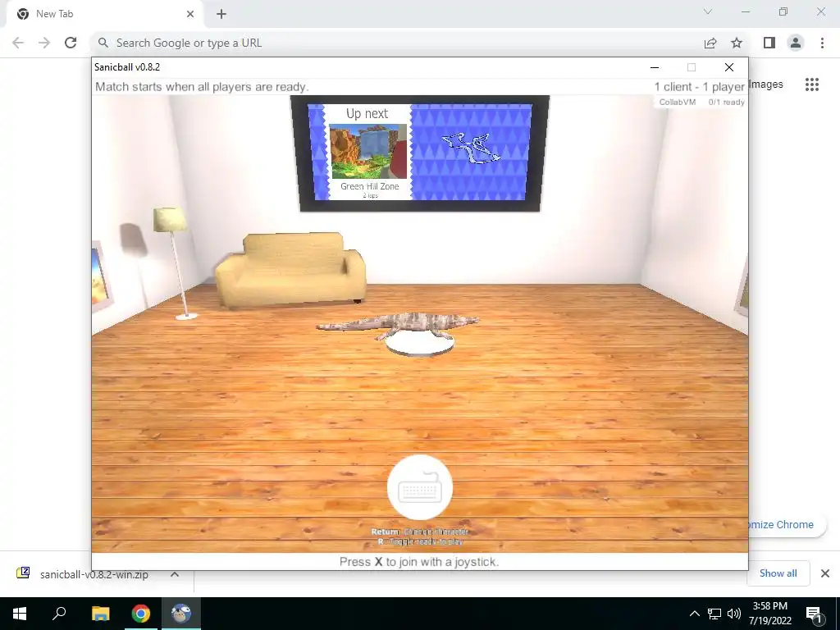Reload the Chrome page

click(x=71, y=43)
